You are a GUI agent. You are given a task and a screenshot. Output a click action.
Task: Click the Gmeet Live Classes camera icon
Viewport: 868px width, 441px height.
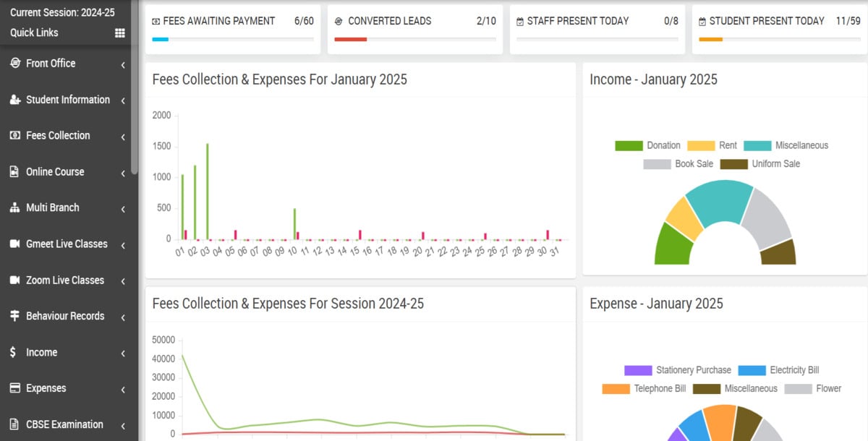[14, 244]
